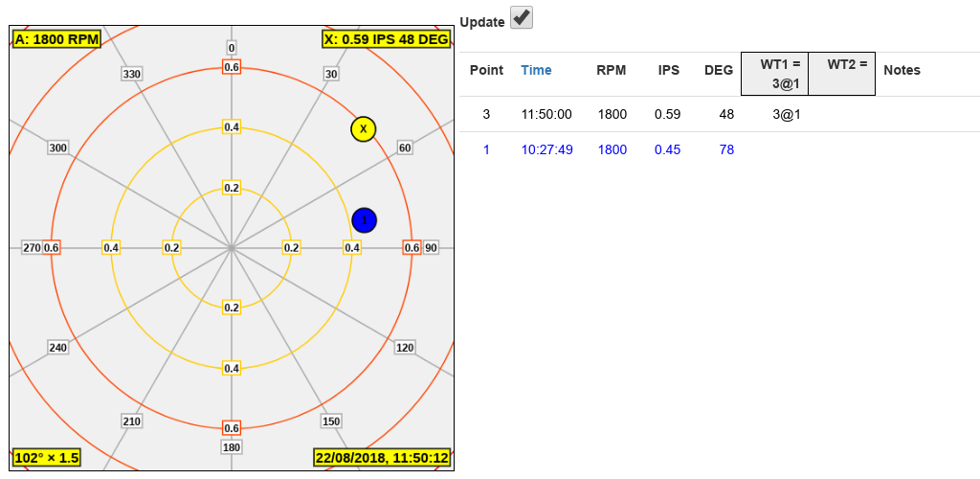Click the 22/08/2018 timestamp label

click(383, 458)
